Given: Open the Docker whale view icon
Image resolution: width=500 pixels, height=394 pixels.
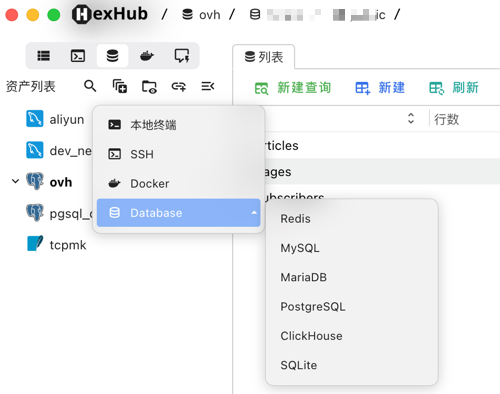Looking at the screenshot, I should coord(147,56).
